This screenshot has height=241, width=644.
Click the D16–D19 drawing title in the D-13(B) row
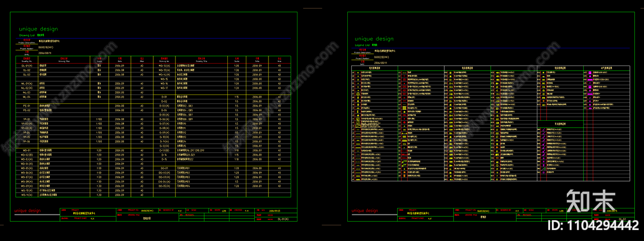(x=191, y=150)
